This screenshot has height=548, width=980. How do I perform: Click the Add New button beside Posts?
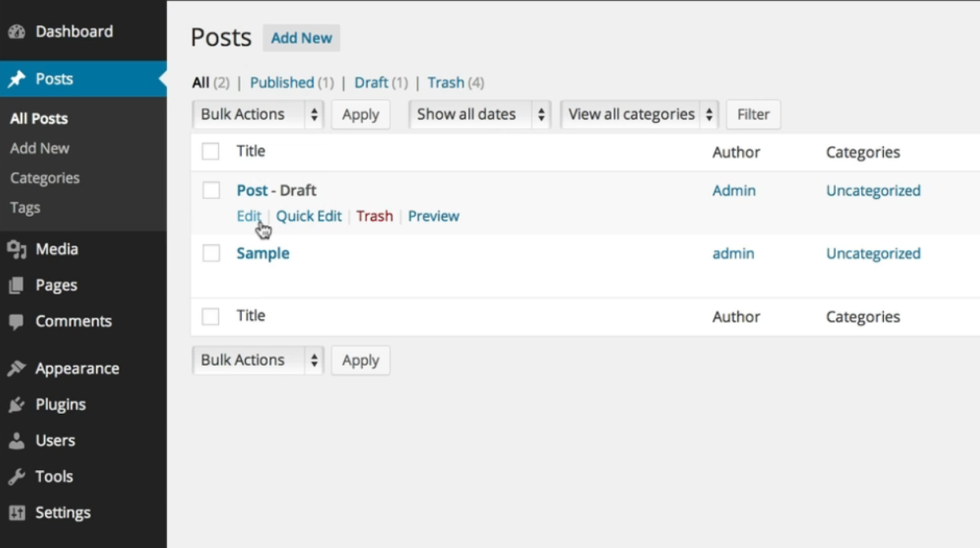[302, 38]
